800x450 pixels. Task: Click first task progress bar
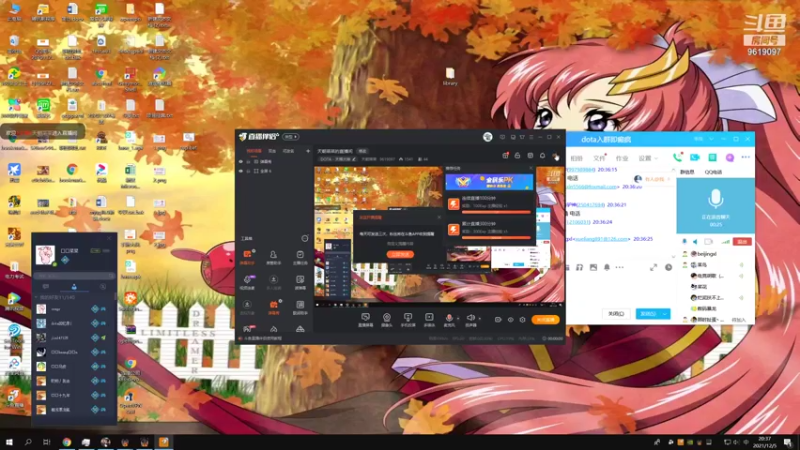pos(496,212)
